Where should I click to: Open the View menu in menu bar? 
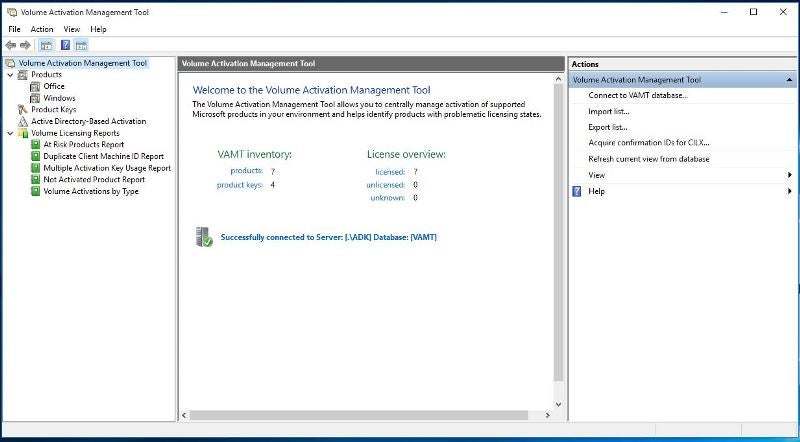click(x=71, y=29)
